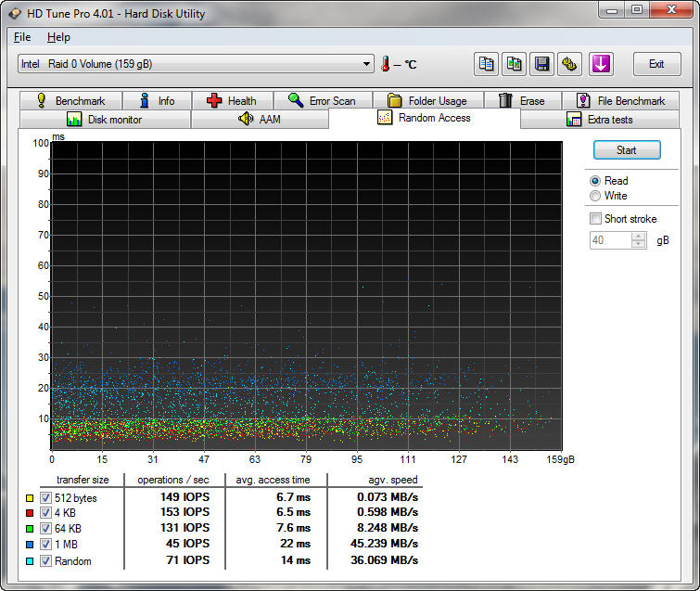700x591 pixels.
Task: Click the short stroke size input field
Action: (610, 240)
